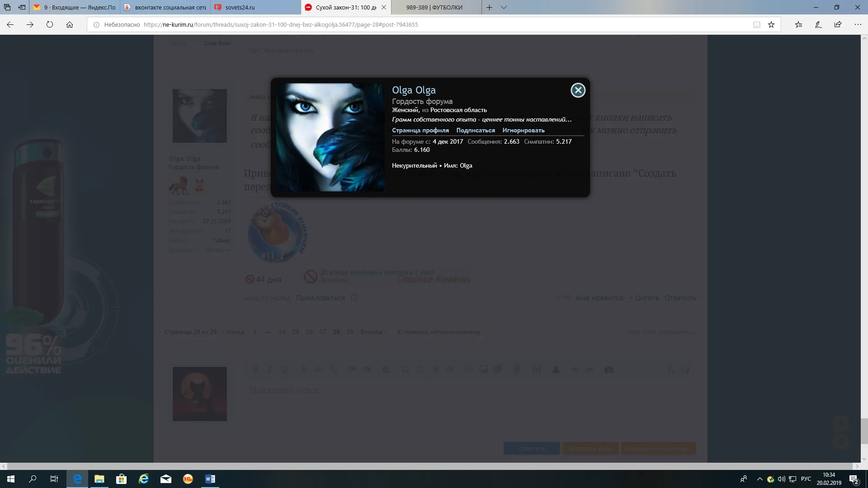Expand the tab list chevron
The height and width of the screenshot is (488, 868).
504,7
